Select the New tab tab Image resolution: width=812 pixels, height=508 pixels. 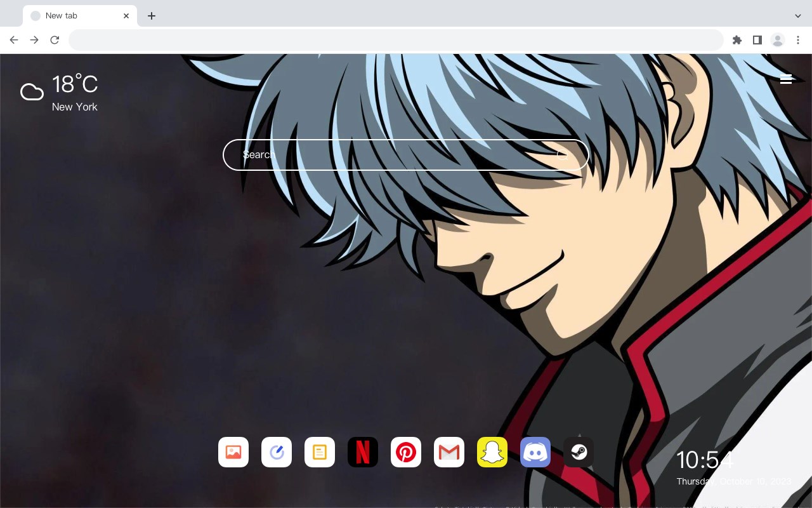pos(79,16)
